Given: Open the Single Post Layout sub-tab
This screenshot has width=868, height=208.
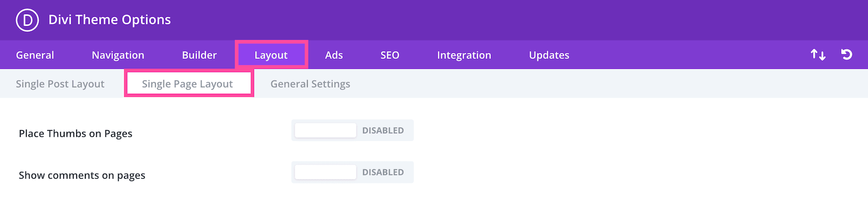Looking at the screenshot, I should [x=60, y=84].
